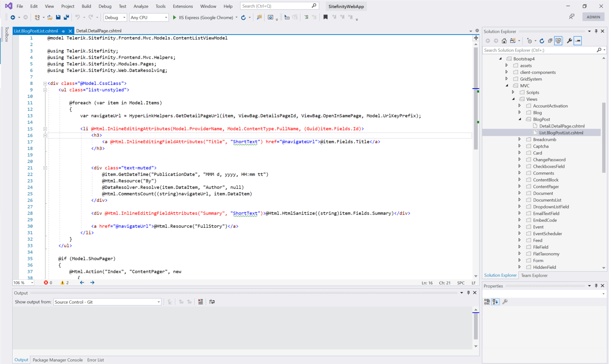This screenshot has height=364, width=609.
Task: Toggle Preview Selected Items in Solution Explorer
Action: pyautogui.click(x=578, y=41)
